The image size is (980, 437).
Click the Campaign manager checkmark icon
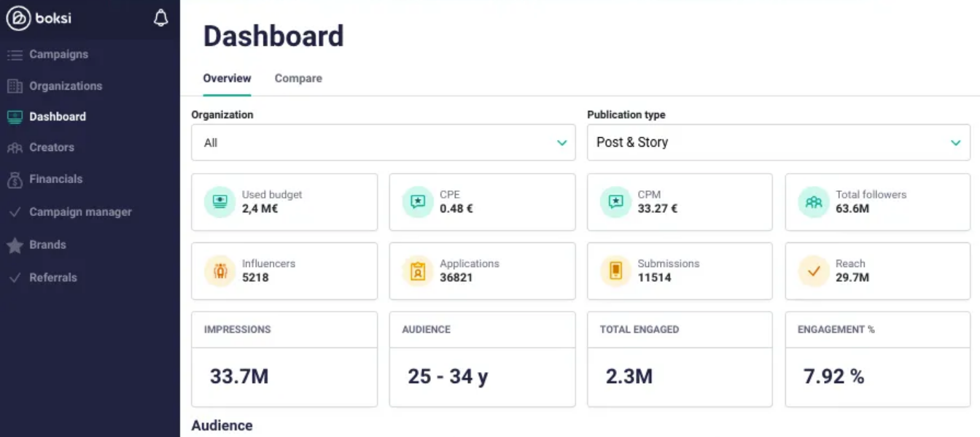pos(15,212)
